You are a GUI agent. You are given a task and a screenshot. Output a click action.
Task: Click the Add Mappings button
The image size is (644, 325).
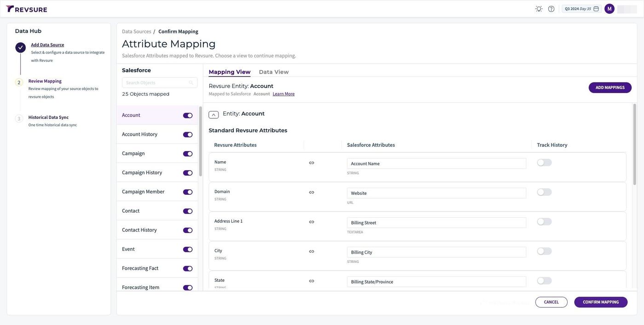(x=610, y=87)
